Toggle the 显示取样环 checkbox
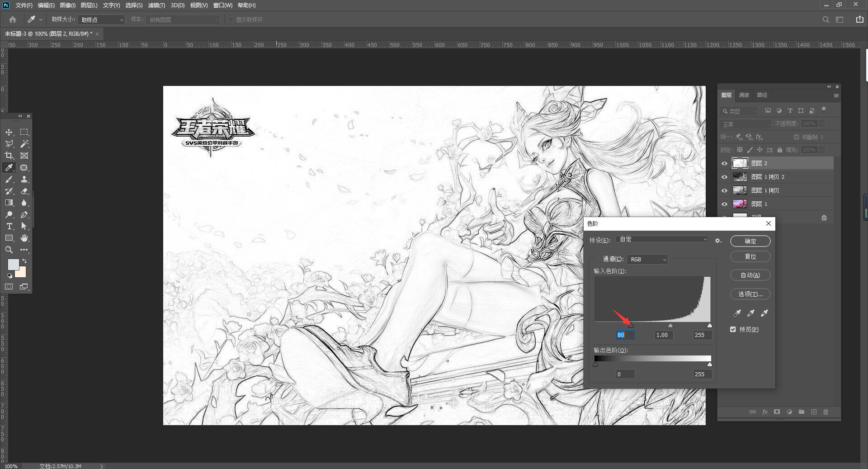 coord(231,19)
